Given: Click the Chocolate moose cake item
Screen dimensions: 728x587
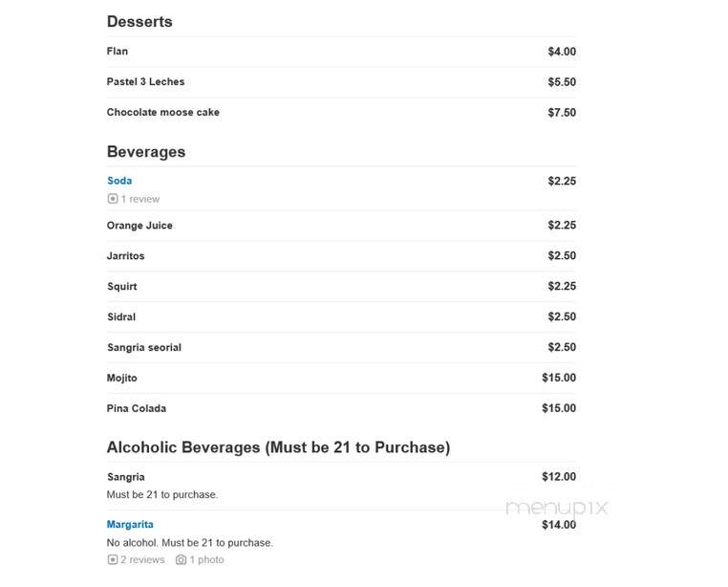Looking at the screenshot, I should point(163,113).
